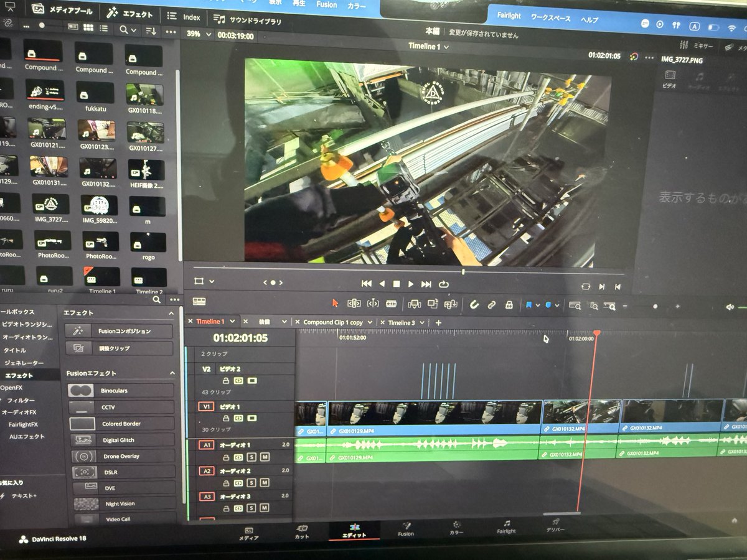747x560 pixels.
Task: Activate the Trim Edit mode tool
Action: click(354, 303)
